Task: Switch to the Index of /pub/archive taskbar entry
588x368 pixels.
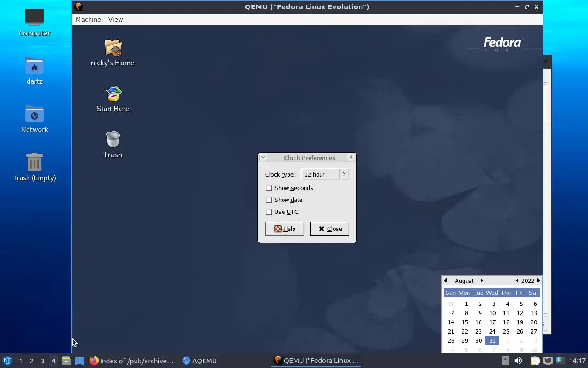Action: click(132, 361)
